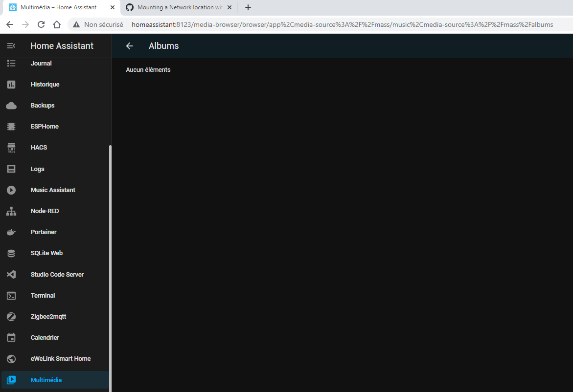Click the eWeLink Smart Home globe icon
This screenshot has height=392, width=573.
pos(11,359)
